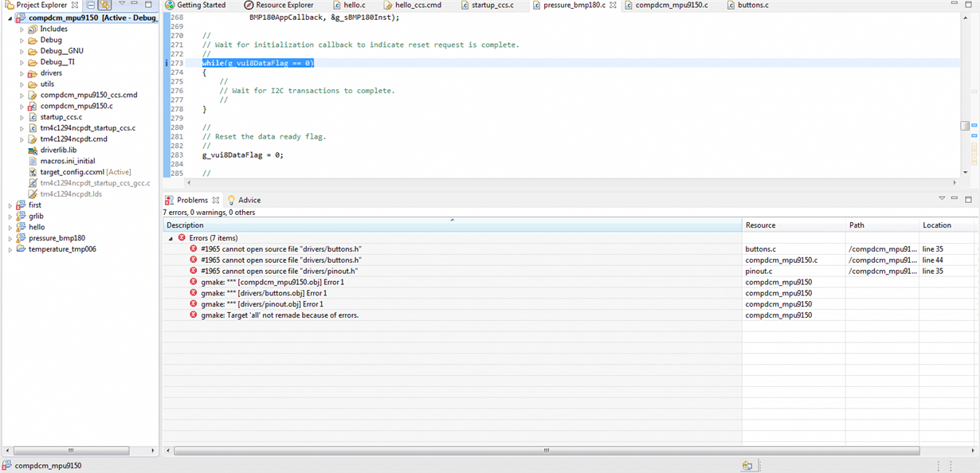Click the line 35 location for pinout.c

(x=932, y=271)
